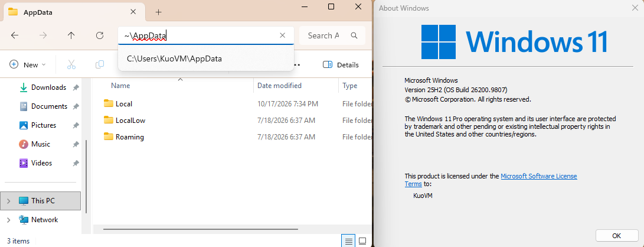Pick the C:\Users\KuoVM\AppData suggestion
Screen dimensions: 644x247
[206, 58]
